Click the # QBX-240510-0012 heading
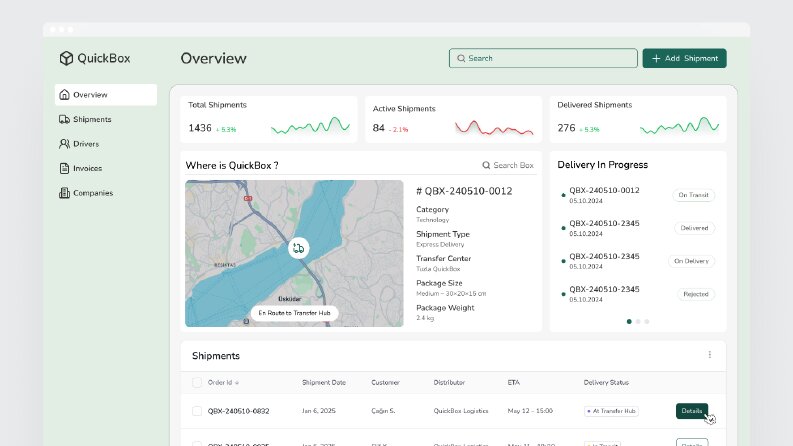The image size is (793, 446). click(x=464, y=191)
